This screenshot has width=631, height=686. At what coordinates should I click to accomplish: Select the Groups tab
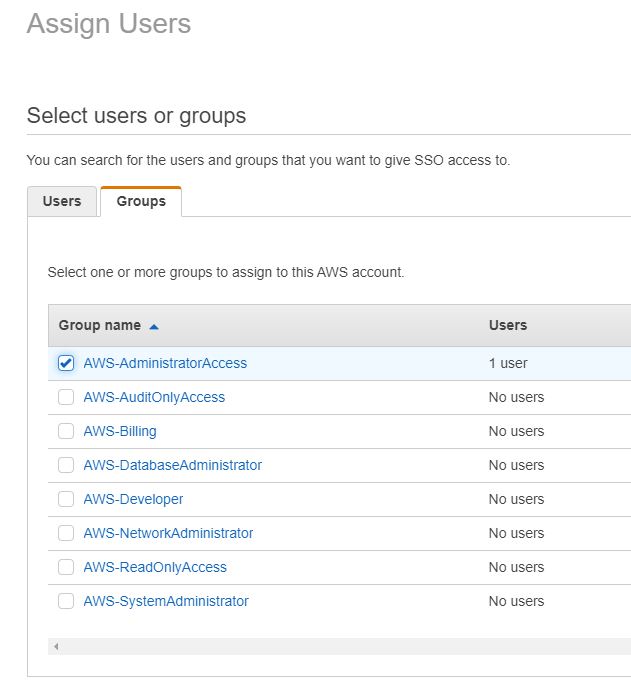point(141,201)
